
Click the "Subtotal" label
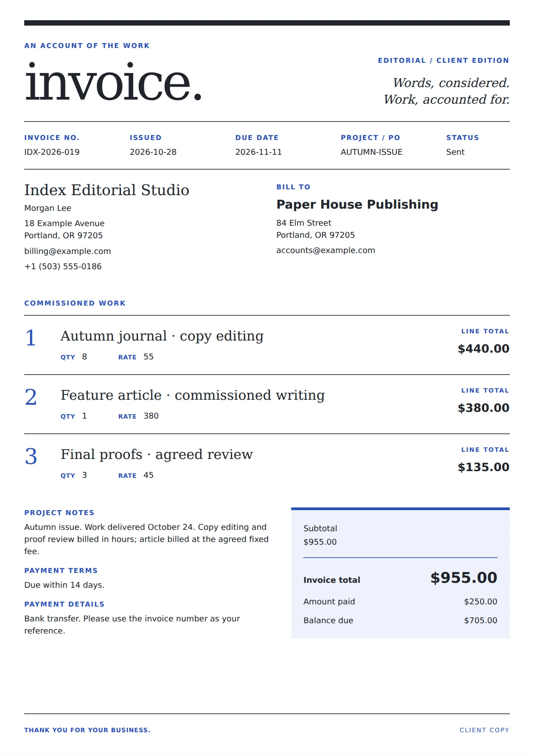(320, 529)
